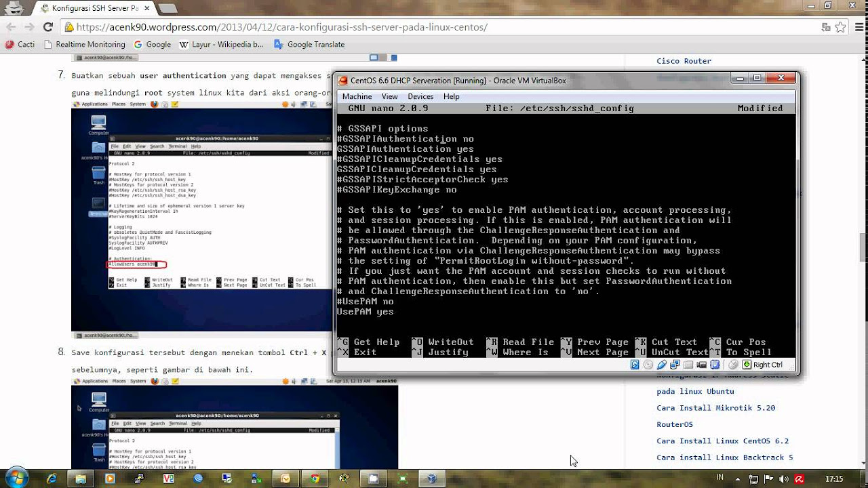868x488 pixels.
Task: Click the translate page icon in address bar
Action: 826,27
